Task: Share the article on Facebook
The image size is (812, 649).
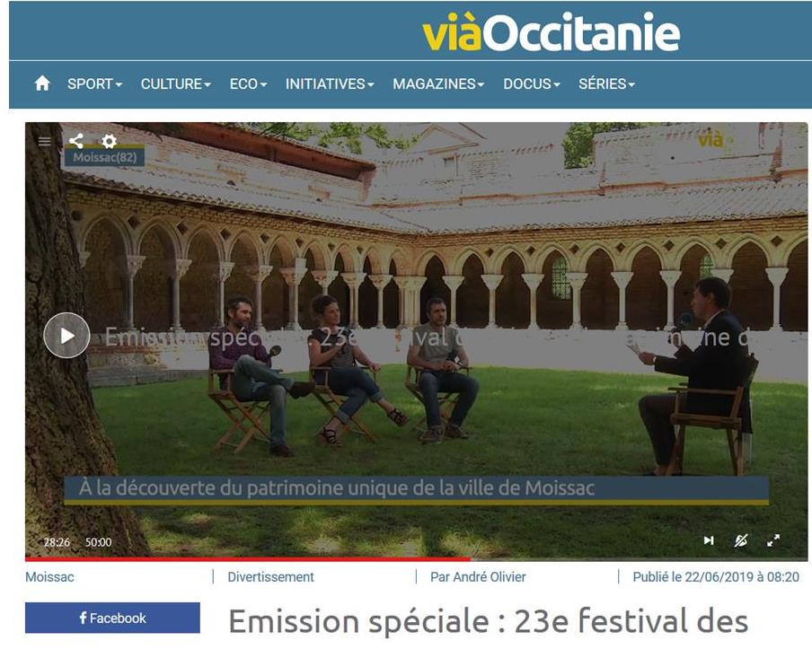Action: [112, 618]
